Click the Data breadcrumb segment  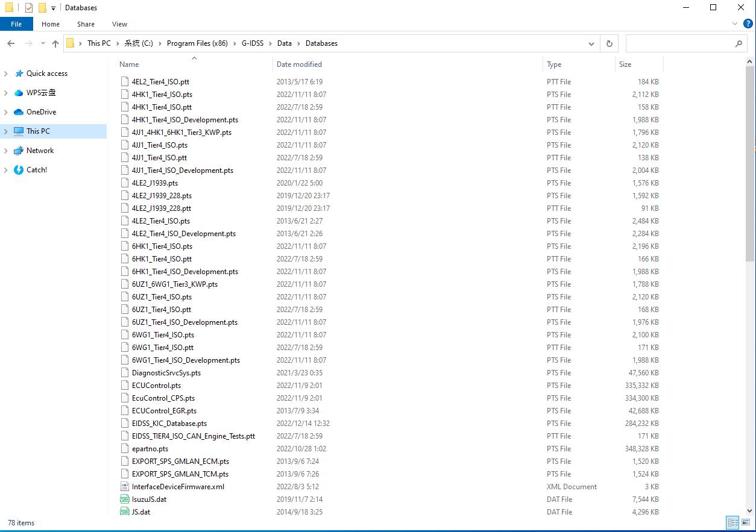tap(285, 43)
